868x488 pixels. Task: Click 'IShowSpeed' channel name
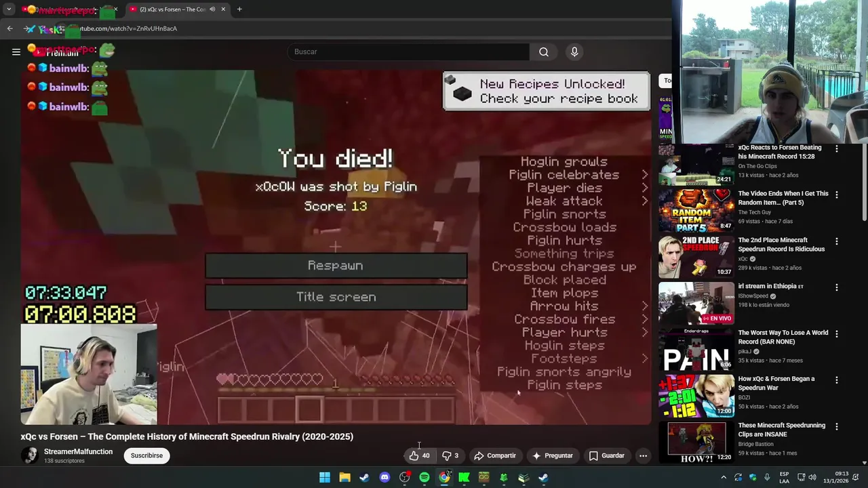pos(753,296)
